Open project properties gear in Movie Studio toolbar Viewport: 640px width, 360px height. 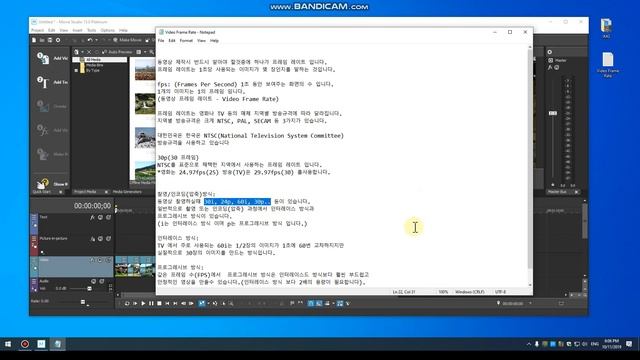58,40
